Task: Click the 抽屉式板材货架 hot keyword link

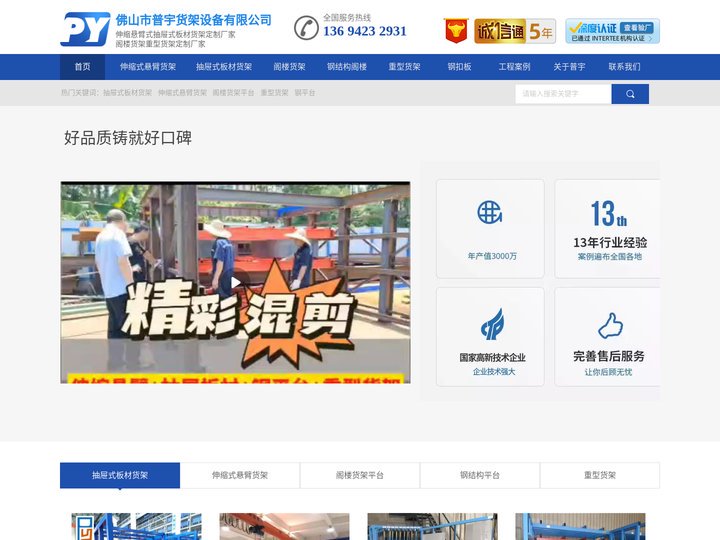Action: coord(128,92)
